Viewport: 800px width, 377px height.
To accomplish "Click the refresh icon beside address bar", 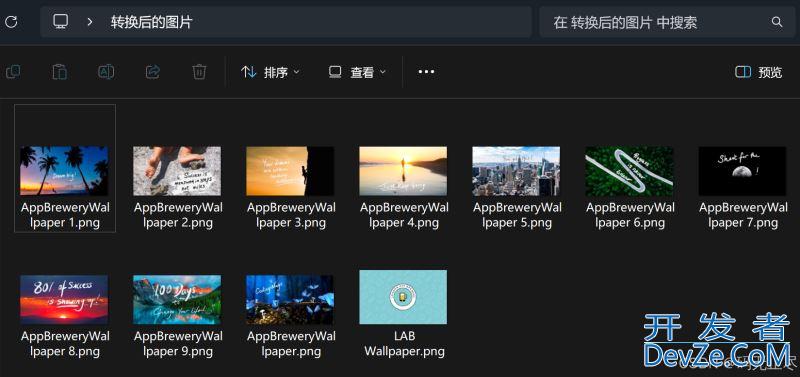I will pyautogui.click(x=11, y=21).
